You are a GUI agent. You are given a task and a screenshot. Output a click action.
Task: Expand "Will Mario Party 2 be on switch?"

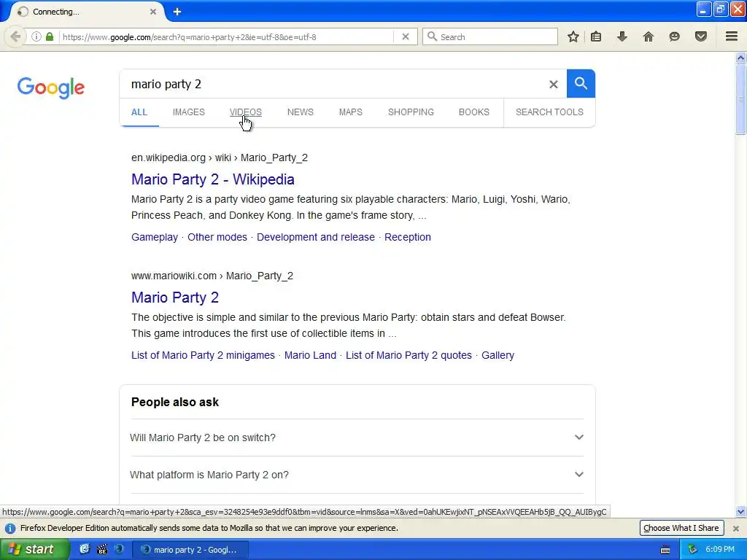(357, 437)
